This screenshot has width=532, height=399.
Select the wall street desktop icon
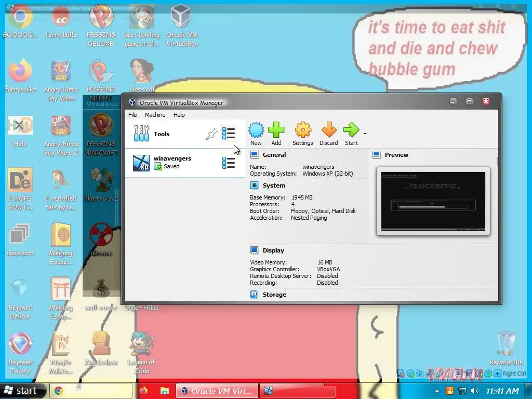(101, 295)
